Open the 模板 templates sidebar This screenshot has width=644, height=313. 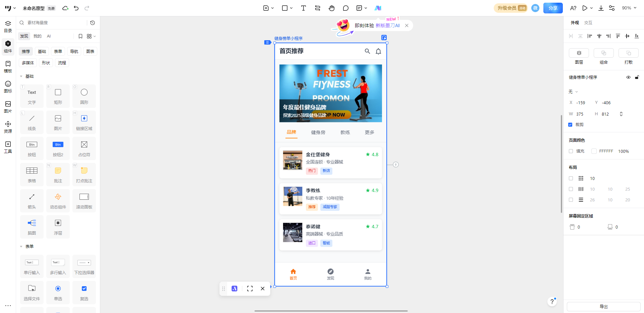tap(8, 67)
